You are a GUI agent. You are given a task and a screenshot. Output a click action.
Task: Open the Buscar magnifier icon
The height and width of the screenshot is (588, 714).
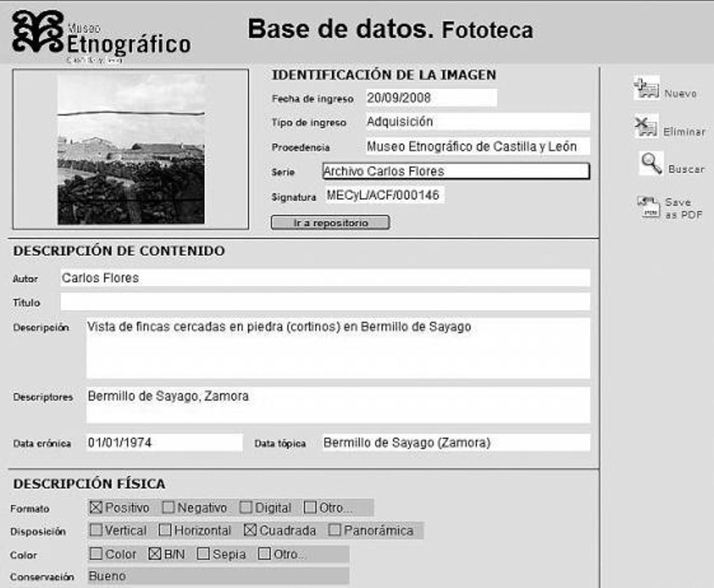[x=651, y=164]
